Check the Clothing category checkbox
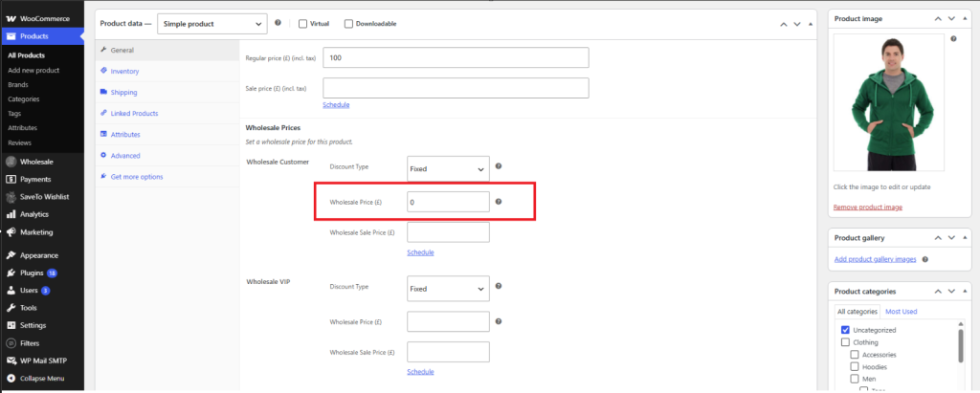The image size is (980, 393). pos(845,342)
